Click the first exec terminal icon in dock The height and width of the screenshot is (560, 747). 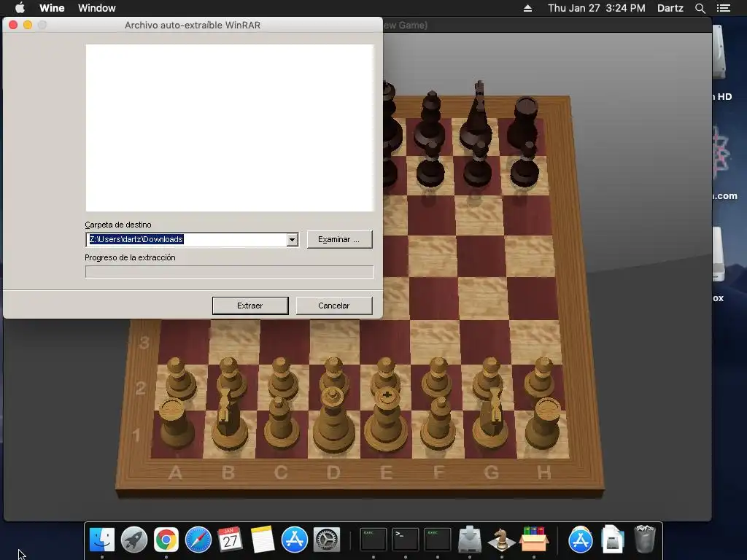373,540
